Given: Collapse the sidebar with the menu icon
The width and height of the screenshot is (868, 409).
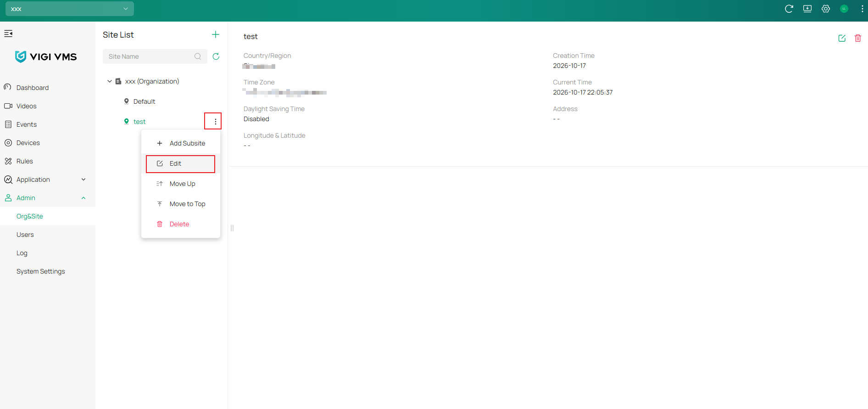Looking at the screenshot, I should point(8,34).
